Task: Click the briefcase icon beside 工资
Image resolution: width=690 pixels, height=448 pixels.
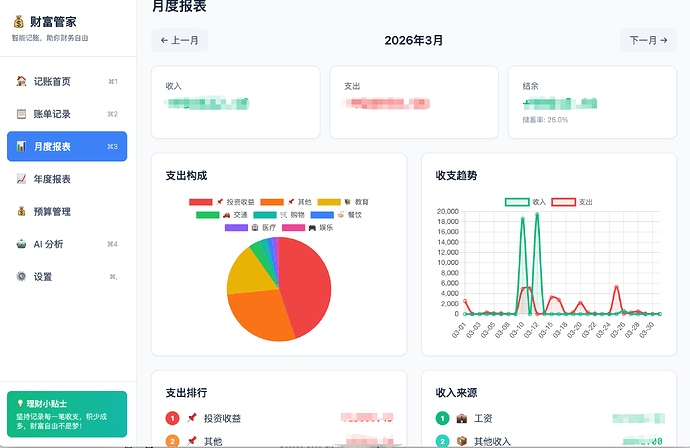Action: pos(462,418)
